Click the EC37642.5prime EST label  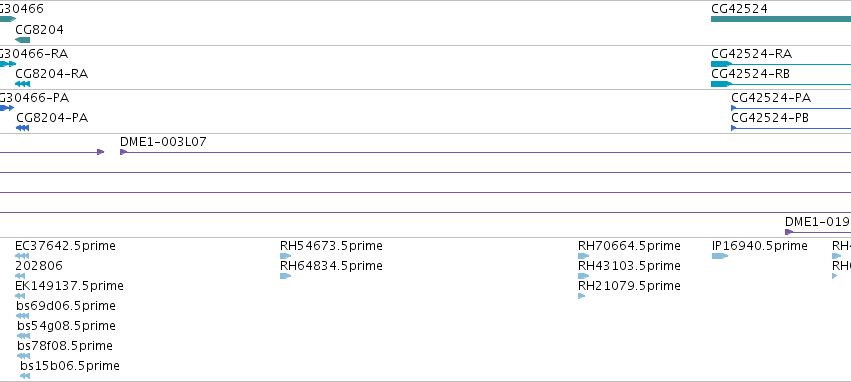(x=65, y=246)
